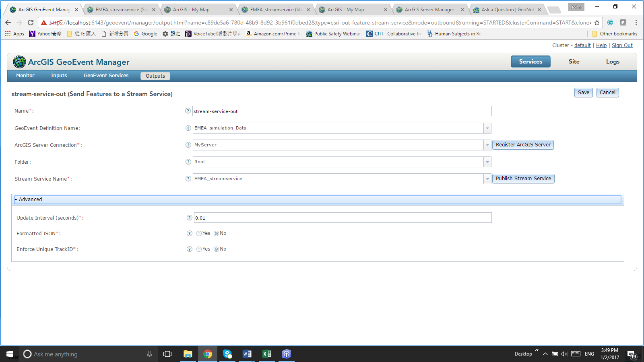
Task: Click the help icon beside Folder
Action: 188,162
